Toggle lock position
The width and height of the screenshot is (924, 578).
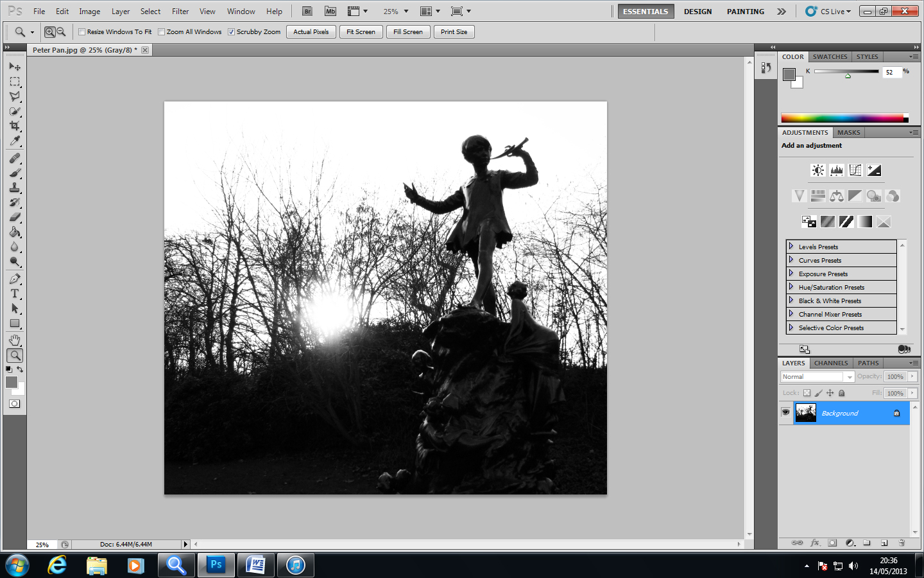[x=830, y=393]
